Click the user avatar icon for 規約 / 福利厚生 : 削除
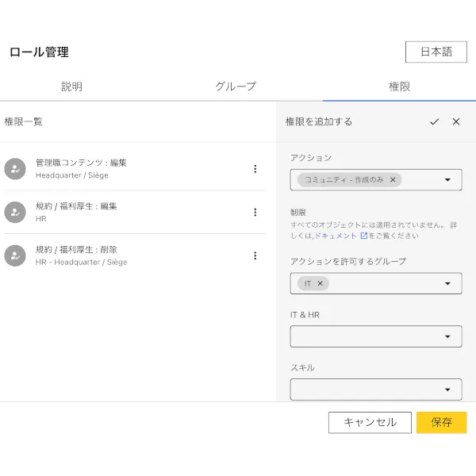 click(x=15, y=255)
